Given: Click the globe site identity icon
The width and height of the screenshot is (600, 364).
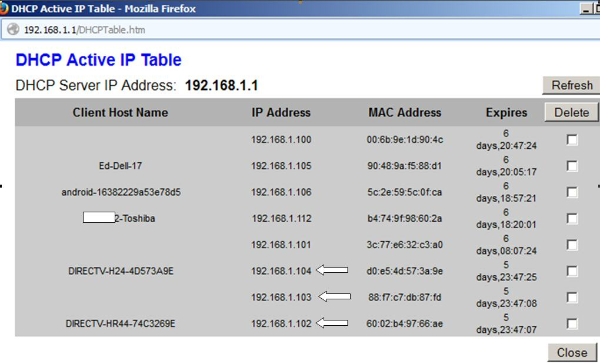Looking at the screenshot, I should (x=13, y=29).
